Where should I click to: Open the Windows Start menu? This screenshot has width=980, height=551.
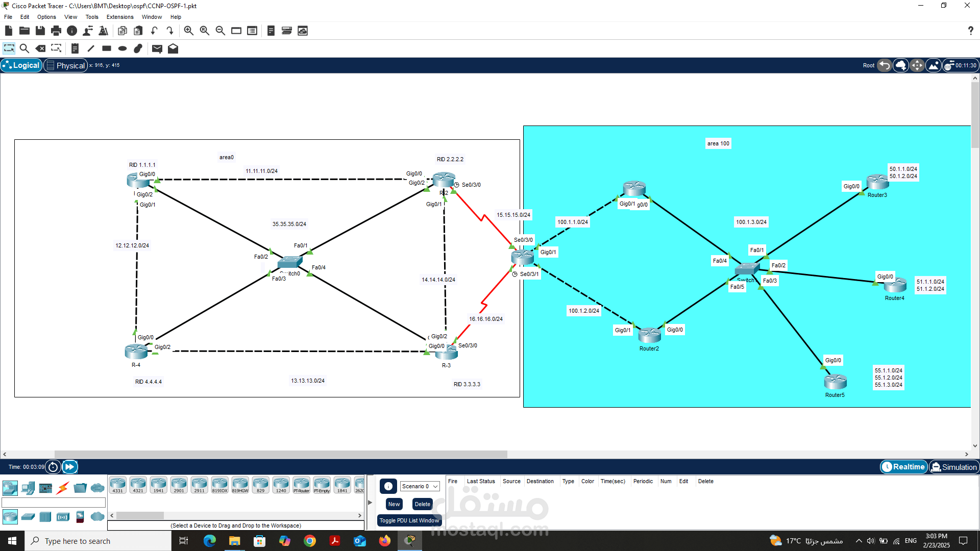point(12,541)
